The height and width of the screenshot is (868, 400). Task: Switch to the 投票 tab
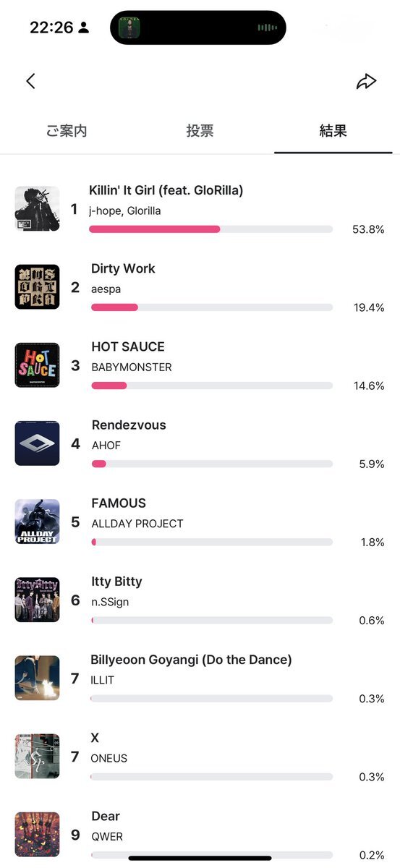click(x=200, y=131)
